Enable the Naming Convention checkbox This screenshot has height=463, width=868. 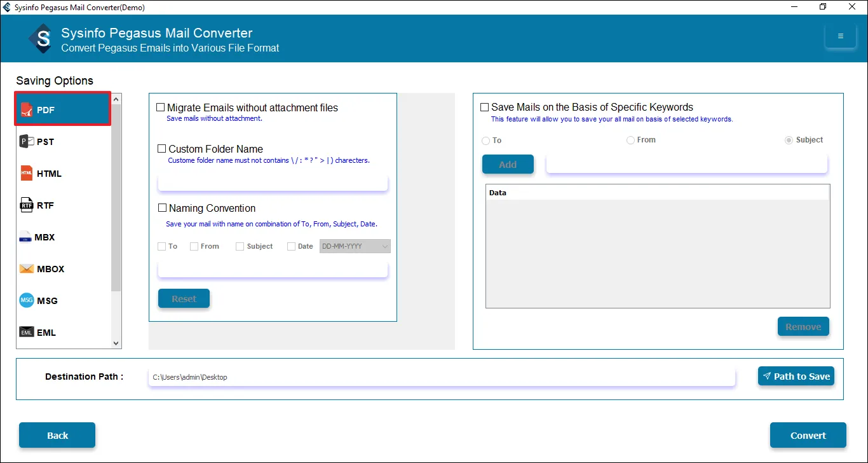click(162, 208)
